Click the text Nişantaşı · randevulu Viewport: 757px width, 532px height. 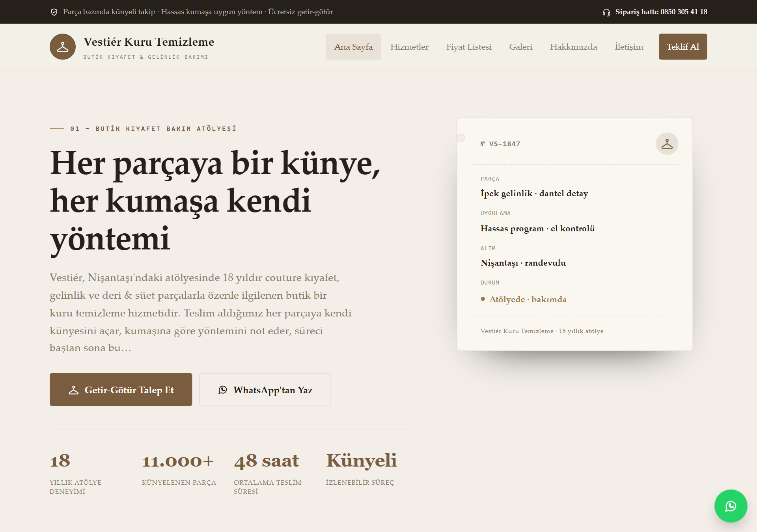click(x=523, y=263)
